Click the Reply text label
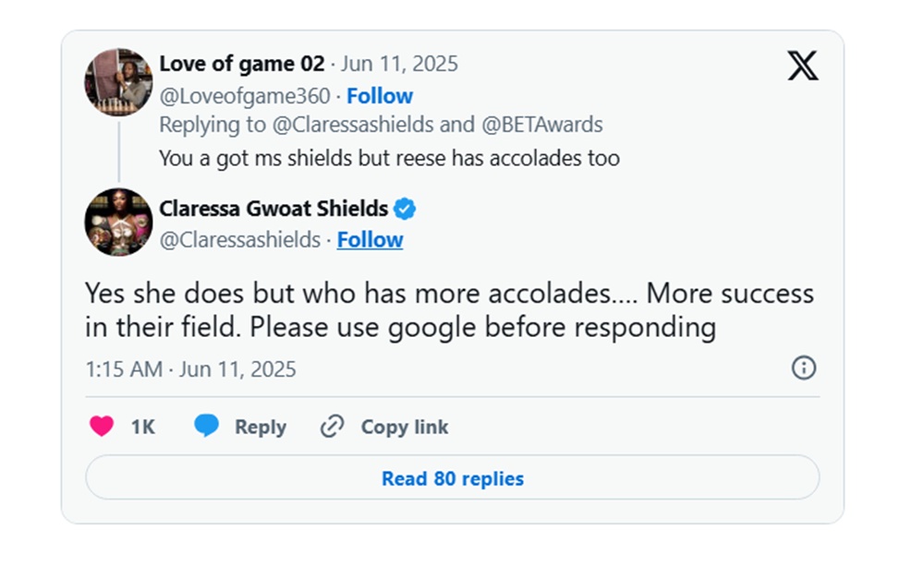 (261, 427)
